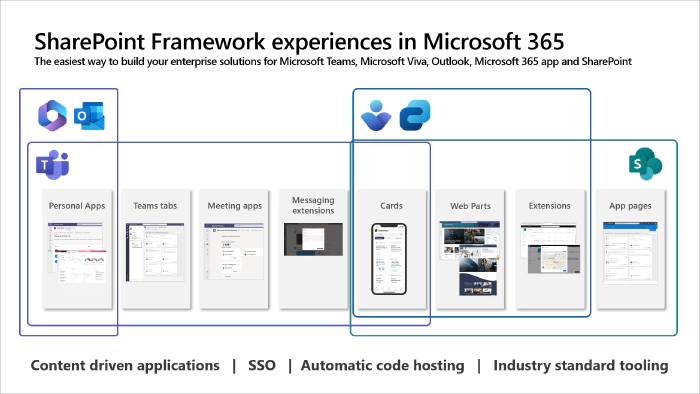Screen dimensions: 700x394
Task: Click the Outlook icon
Action: pyautogui.click(x=89, y=116)
